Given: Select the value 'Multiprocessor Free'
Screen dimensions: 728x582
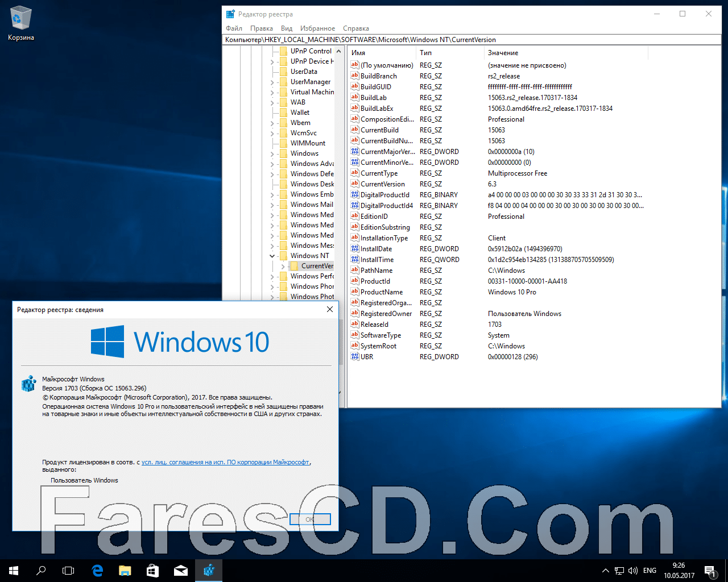Looking at the screenshot, I should point(518,173).
